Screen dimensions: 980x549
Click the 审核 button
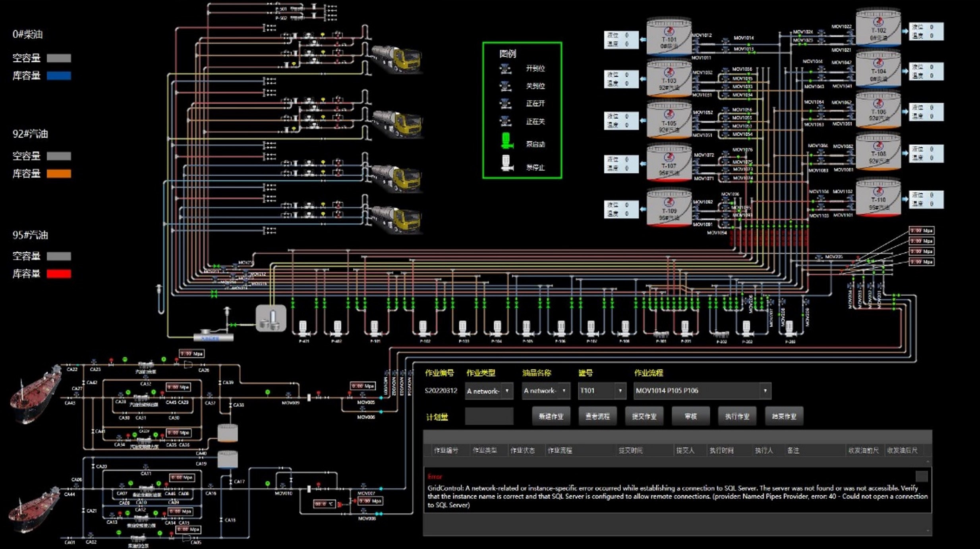pyautogui.click(x=690, y=416)
